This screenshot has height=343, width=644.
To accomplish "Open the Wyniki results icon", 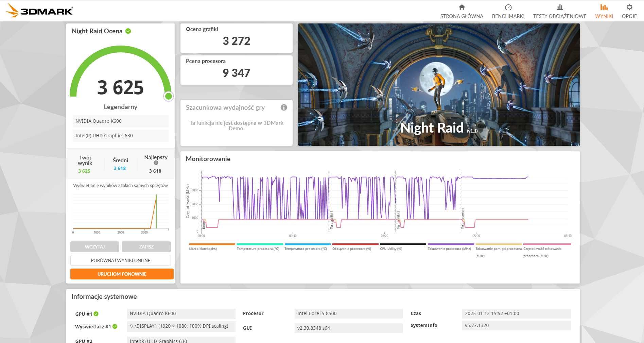I will (x=604, y=7).
